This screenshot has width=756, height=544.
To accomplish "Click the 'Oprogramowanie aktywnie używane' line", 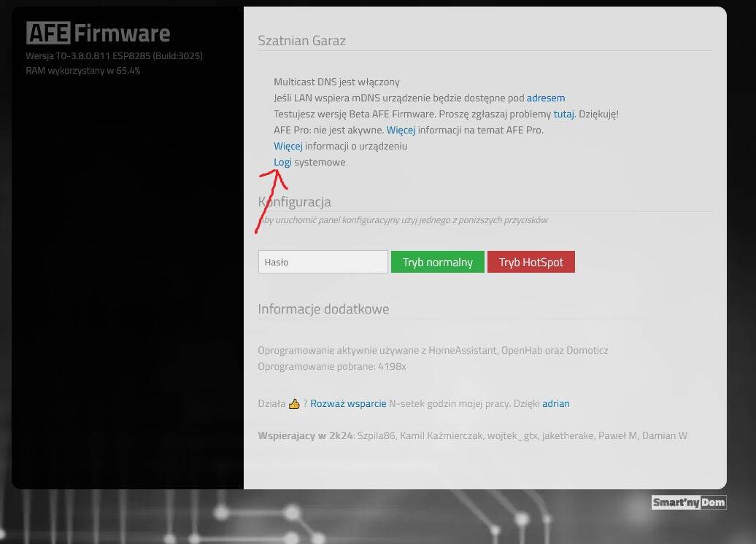I will pos(433,350).
